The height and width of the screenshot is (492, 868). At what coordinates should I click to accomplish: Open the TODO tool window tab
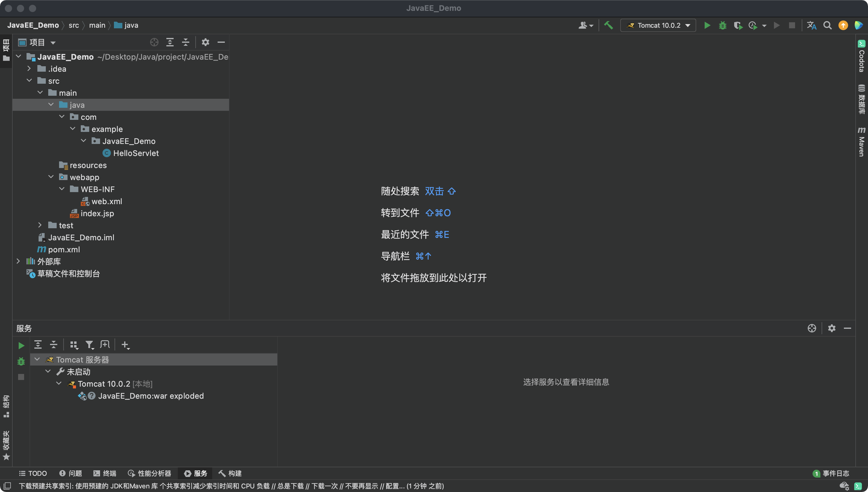pyautogui.click(x=33, y=473)
